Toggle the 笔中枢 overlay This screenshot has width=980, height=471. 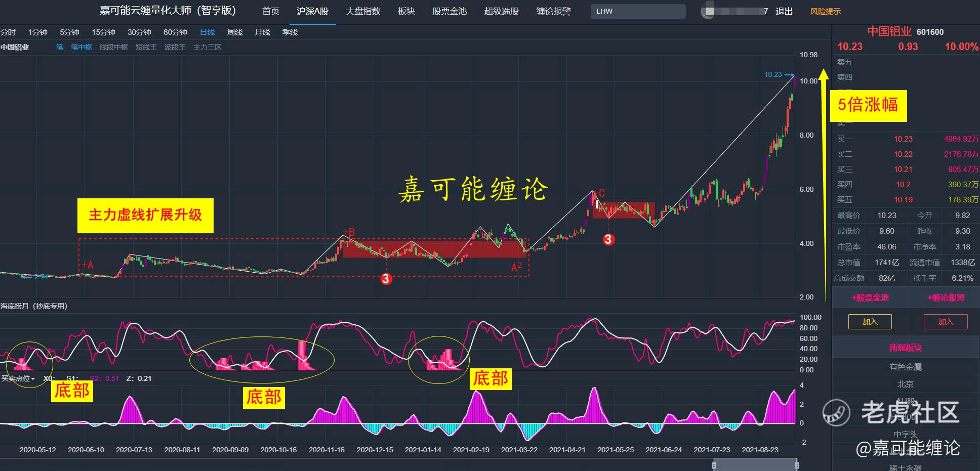pyautogui.click(x=81, y=47)
